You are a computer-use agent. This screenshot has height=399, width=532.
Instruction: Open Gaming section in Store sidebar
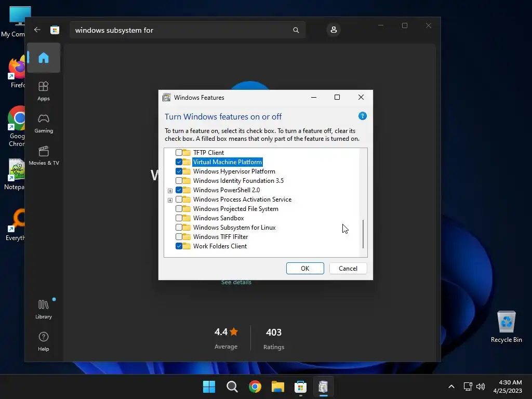(44, 123)
